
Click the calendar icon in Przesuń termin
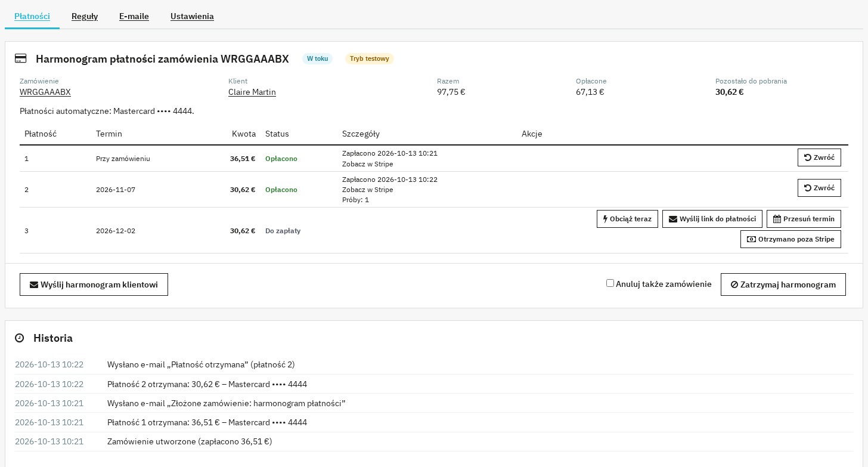[x=777, y=219]
